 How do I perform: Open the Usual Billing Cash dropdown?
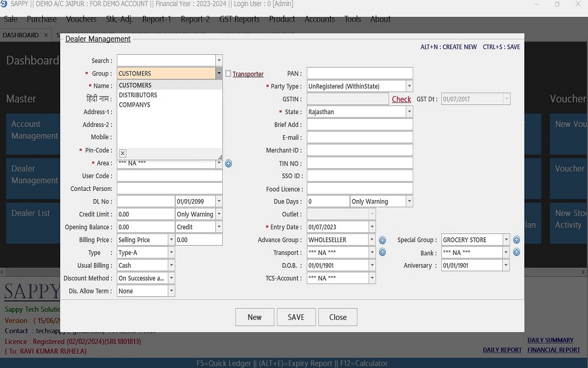171,265
